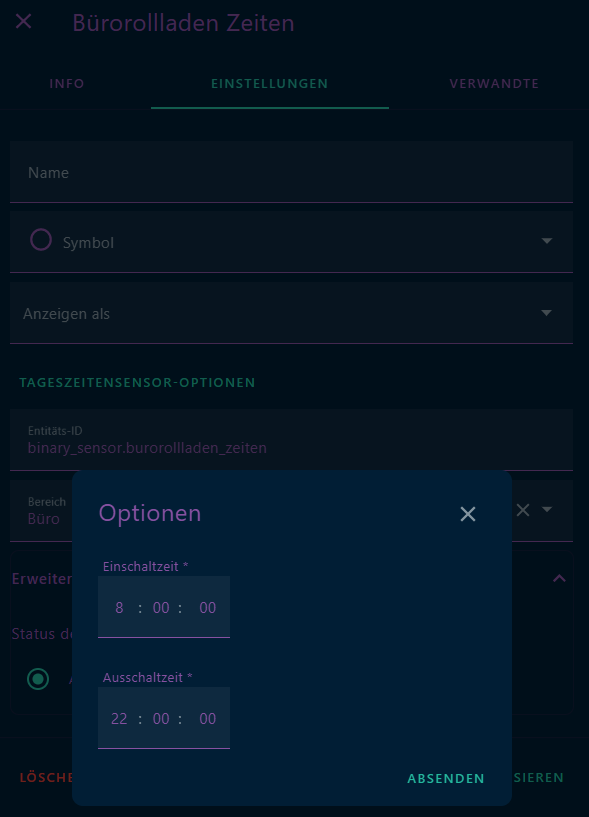Select the radio button under Status
The image size is (589, 817).
(x=37, y=679)
